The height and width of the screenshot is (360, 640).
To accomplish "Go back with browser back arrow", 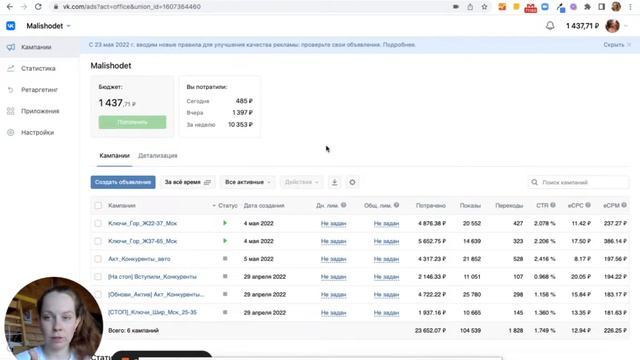I will [x=9, y=7].
